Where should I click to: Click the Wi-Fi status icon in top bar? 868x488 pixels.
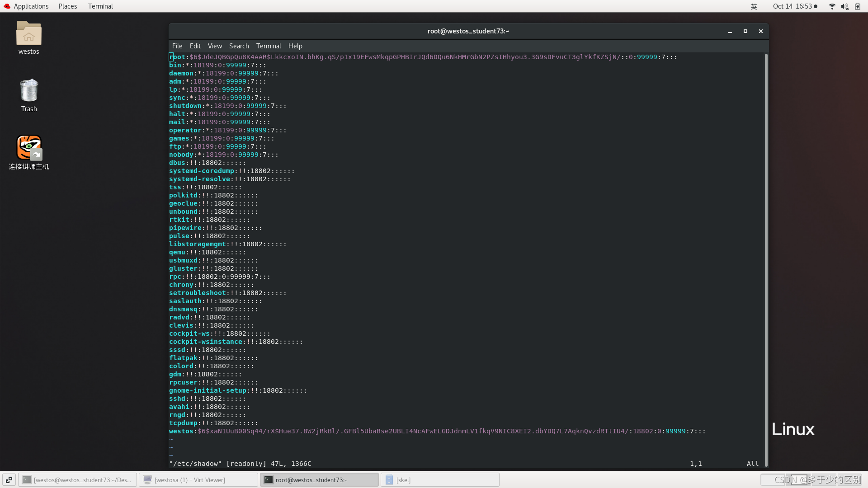pos(832,6)
